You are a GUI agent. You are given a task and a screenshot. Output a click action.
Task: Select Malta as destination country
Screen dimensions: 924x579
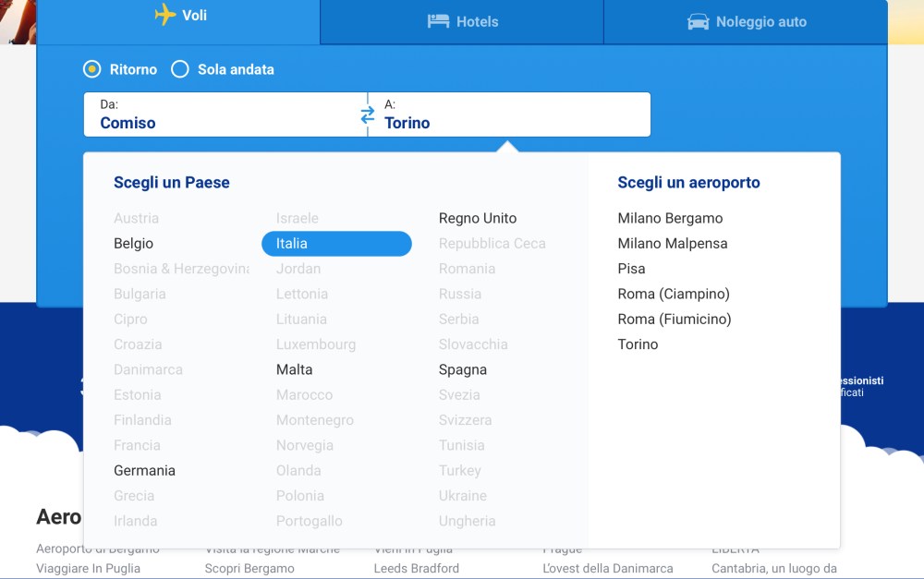[294, 369]
